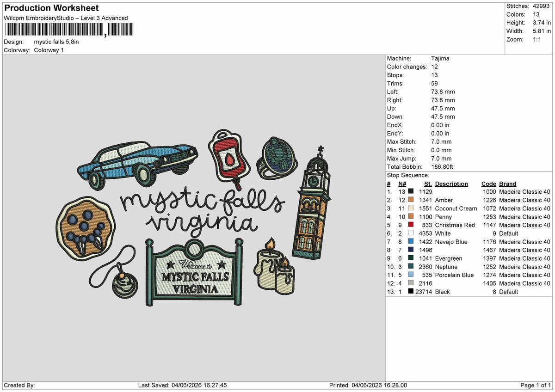Click the blood bag embroidery element
This screenshot has height=392, width=555.
point(229,159)
